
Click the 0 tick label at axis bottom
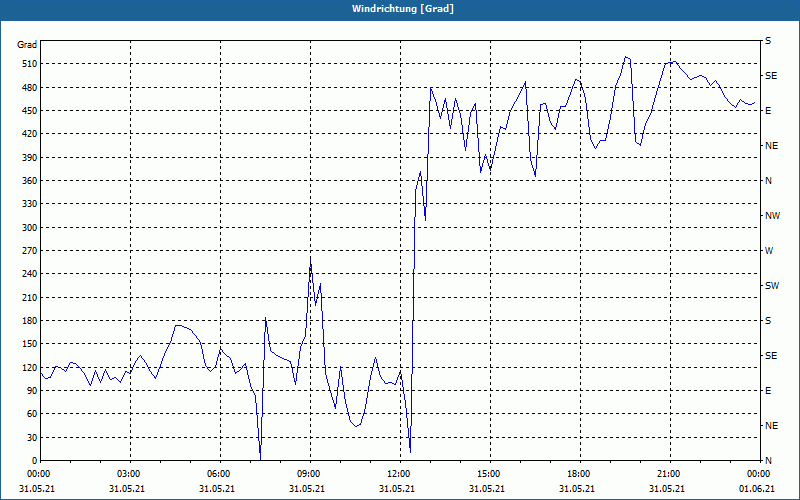coord(34,461)
